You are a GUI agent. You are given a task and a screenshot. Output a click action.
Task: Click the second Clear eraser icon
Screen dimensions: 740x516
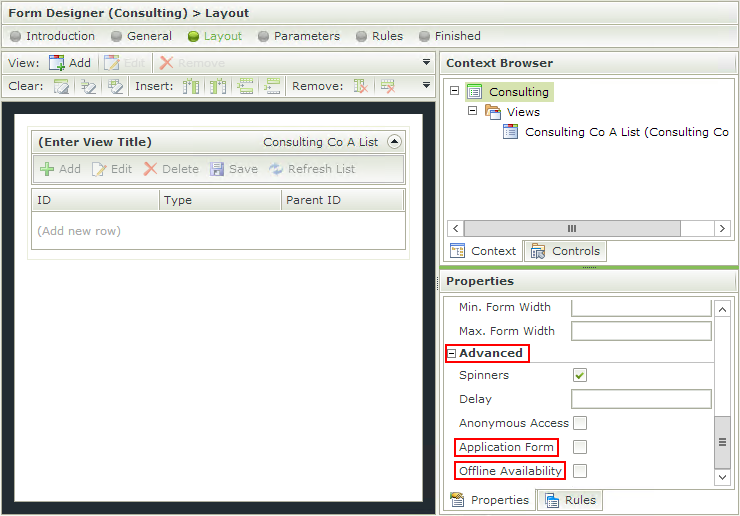pos(88,86)
